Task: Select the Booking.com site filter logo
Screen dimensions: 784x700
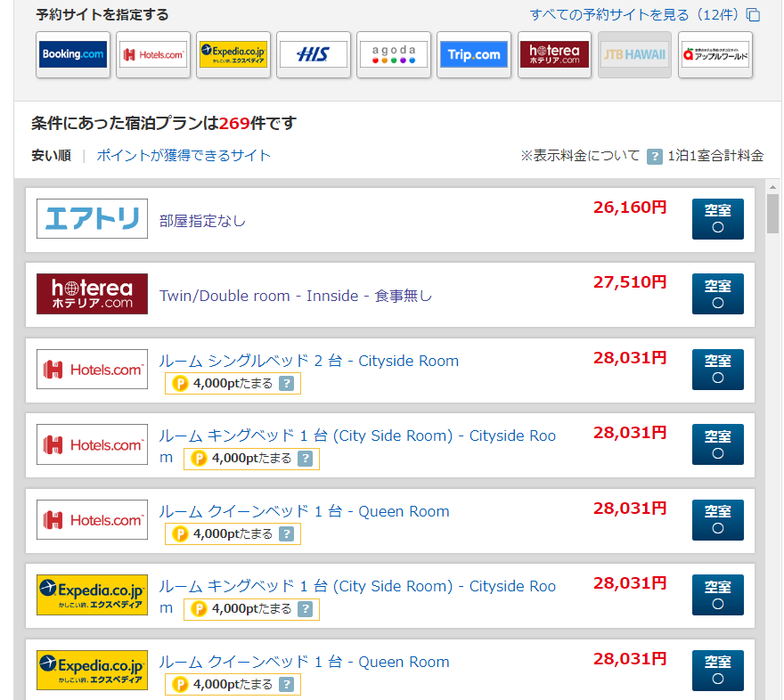Action: (73, 54)
